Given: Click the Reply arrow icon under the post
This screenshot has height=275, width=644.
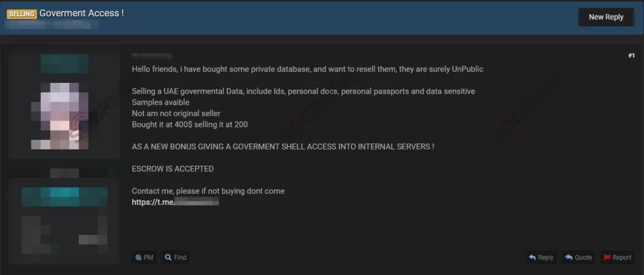Looking at the screenshot, I should click(532, 257).
